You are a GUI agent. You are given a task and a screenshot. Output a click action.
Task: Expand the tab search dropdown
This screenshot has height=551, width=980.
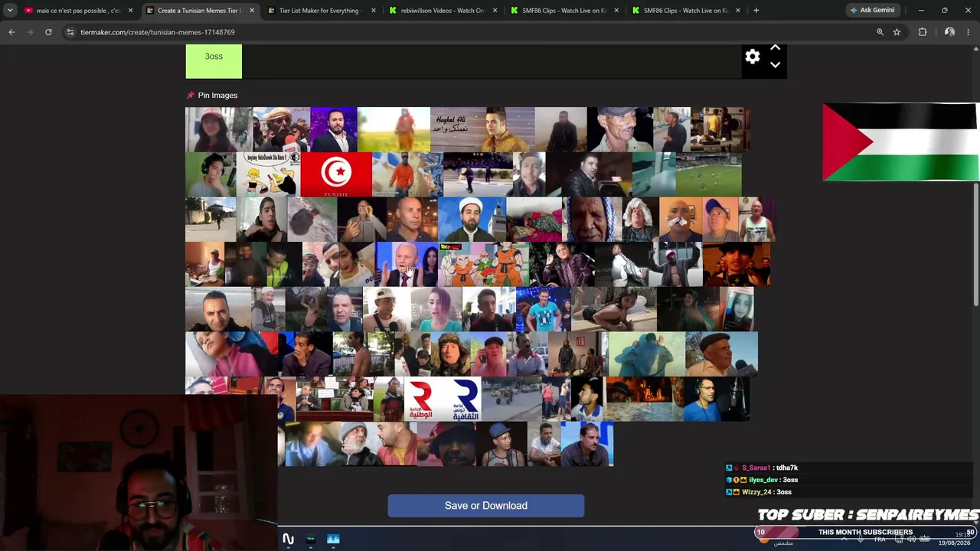[10, 11]
